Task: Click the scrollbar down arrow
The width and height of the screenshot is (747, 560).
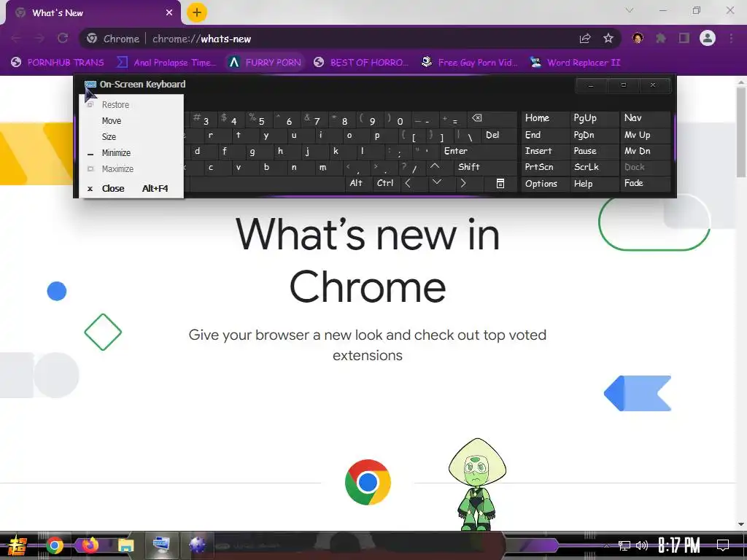Action: 741,524
